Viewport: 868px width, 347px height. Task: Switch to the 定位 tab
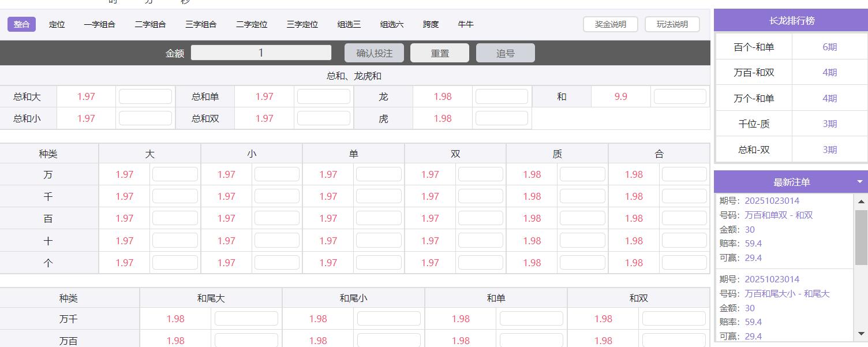57,24
